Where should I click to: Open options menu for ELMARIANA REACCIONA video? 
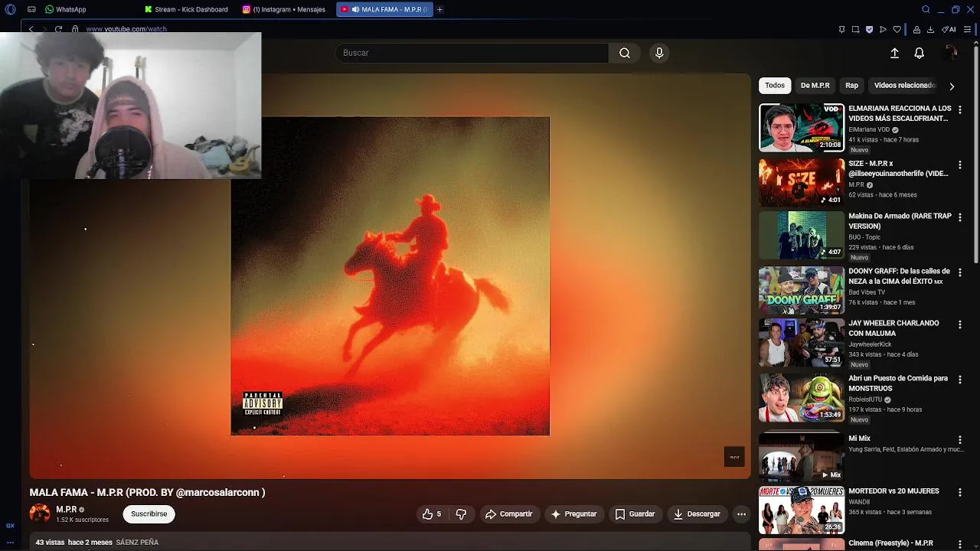[x=959, y=110]
